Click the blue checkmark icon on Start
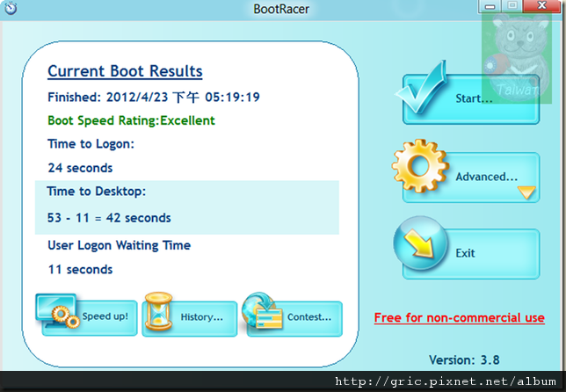The image size is (566, 392). (421, 87)
